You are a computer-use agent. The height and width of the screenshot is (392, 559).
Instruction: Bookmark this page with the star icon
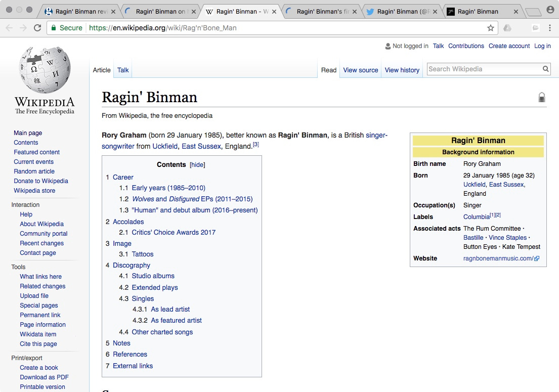(x=491, y=28)
